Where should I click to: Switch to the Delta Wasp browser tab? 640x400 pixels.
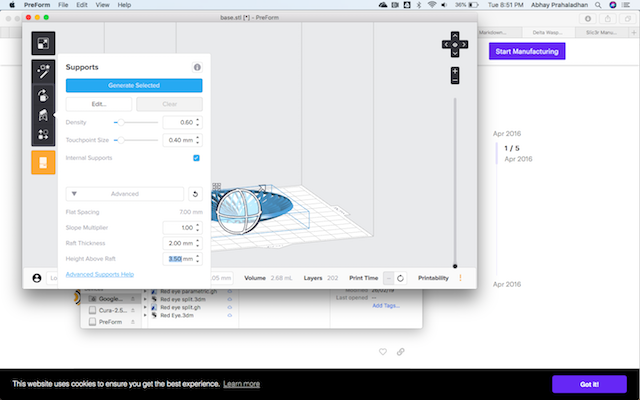[x=548, y=32]
